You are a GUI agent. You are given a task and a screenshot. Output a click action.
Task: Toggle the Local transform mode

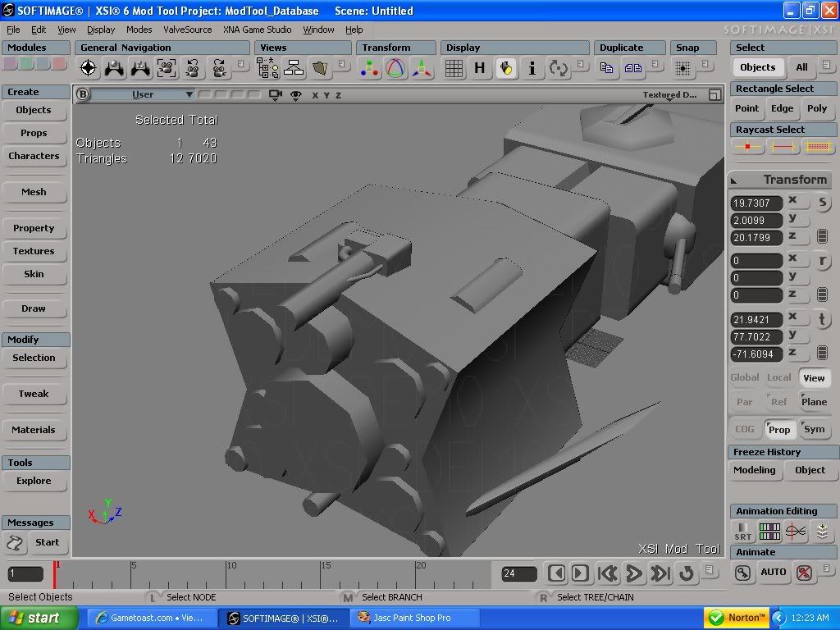click(779, 377)
